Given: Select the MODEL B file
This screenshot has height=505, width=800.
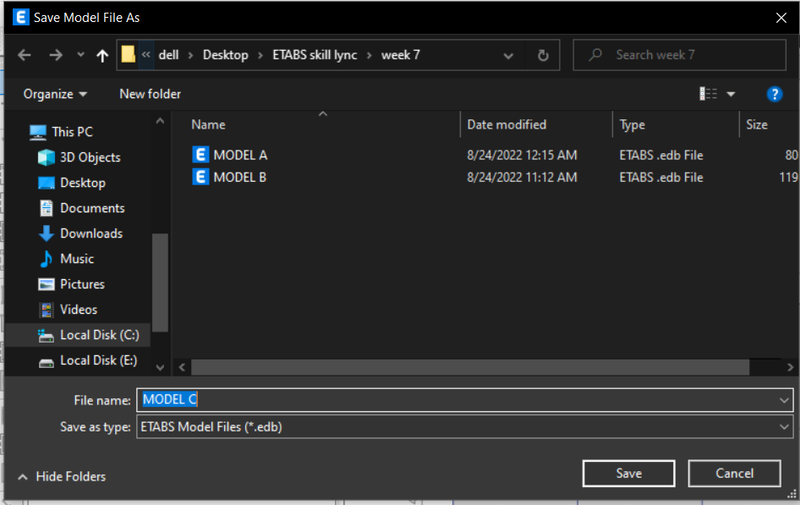Looking at the screenshot, I should coord(239,178).
